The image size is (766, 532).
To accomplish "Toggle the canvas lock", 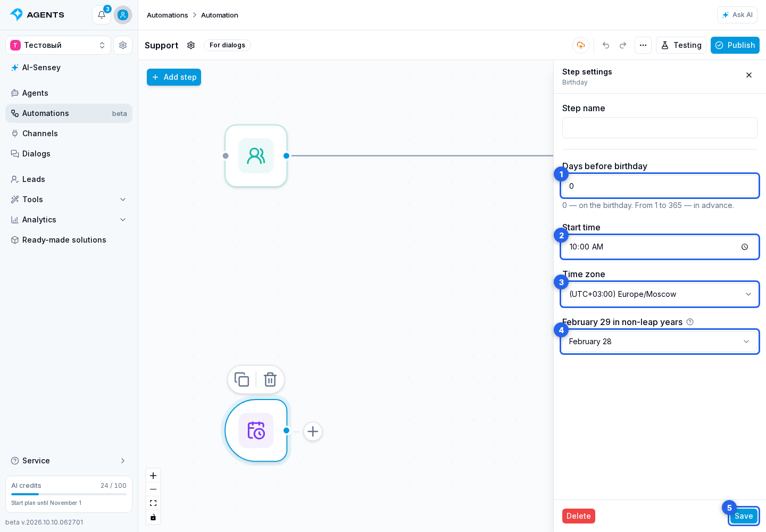I will tap(153, 517).
